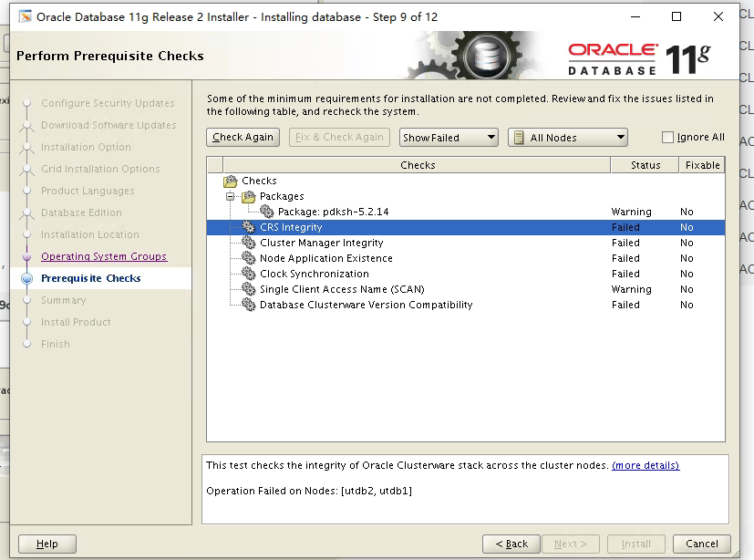
Task: Click the gear icon beside Single Client Access Name
Action: (x=249, y=289)
